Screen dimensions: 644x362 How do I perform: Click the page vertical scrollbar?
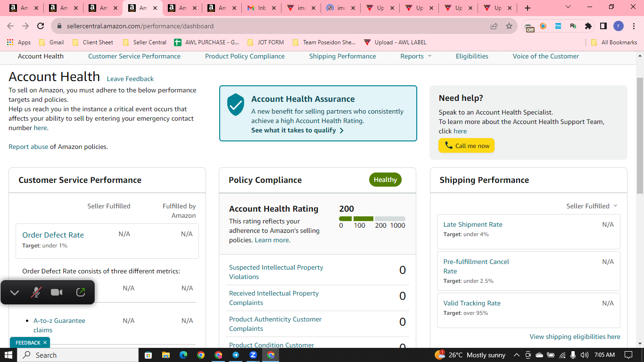pyautogui.click(x=640, y=135)
